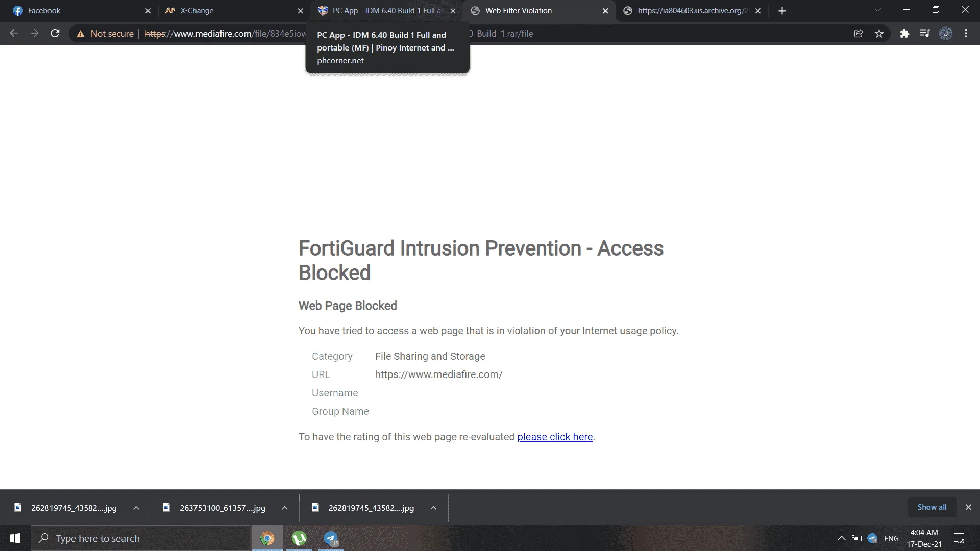Click the ENG language indicator

(891, 538)
